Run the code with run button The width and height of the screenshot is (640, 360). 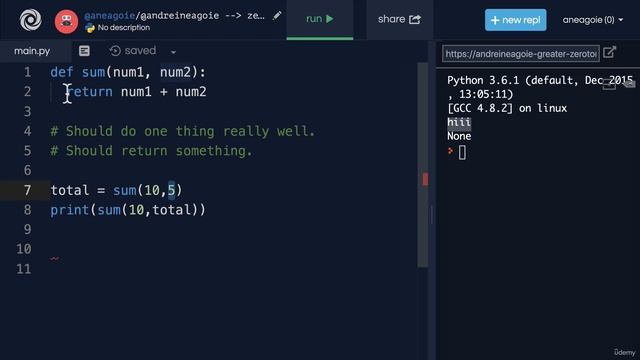(x=320, y=19)
